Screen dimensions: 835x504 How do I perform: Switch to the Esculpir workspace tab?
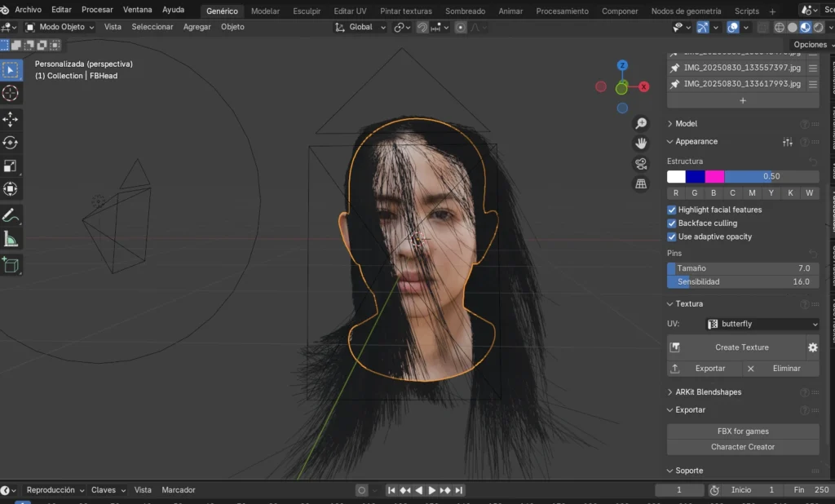click(x=307, y=11)
